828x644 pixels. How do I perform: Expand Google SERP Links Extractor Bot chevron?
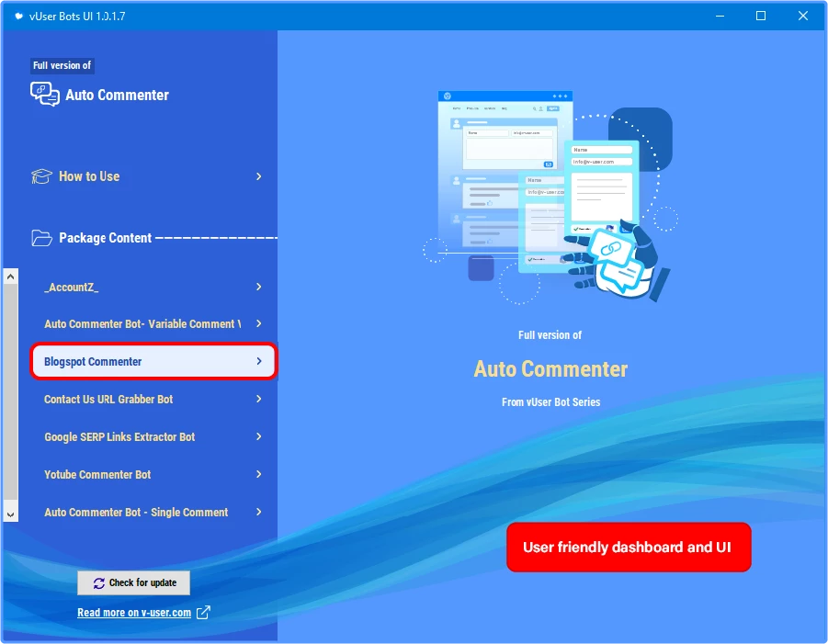point(259,436)
